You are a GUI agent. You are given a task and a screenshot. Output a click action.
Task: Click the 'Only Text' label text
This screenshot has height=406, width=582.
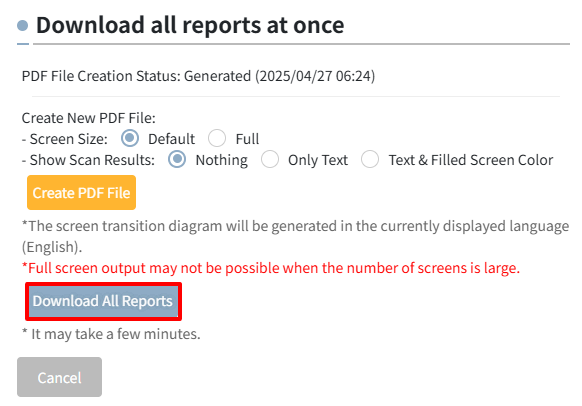tap(318, 160)
